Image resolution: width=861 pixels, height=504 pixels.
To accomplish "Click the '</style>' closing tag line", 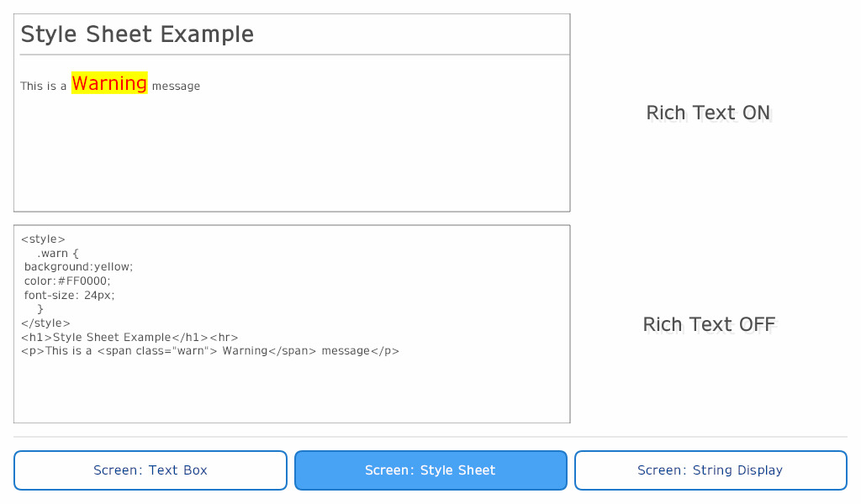I will point(45,323).
